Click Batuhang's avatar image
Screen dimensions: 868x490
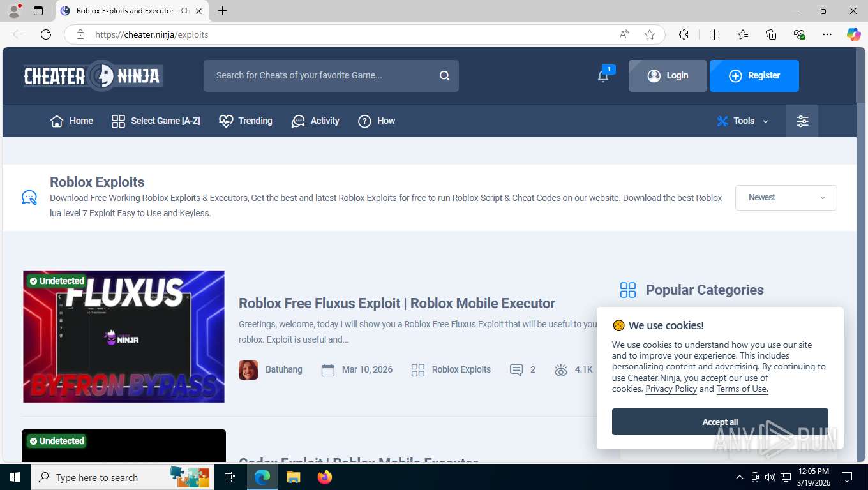coord(248,370)
